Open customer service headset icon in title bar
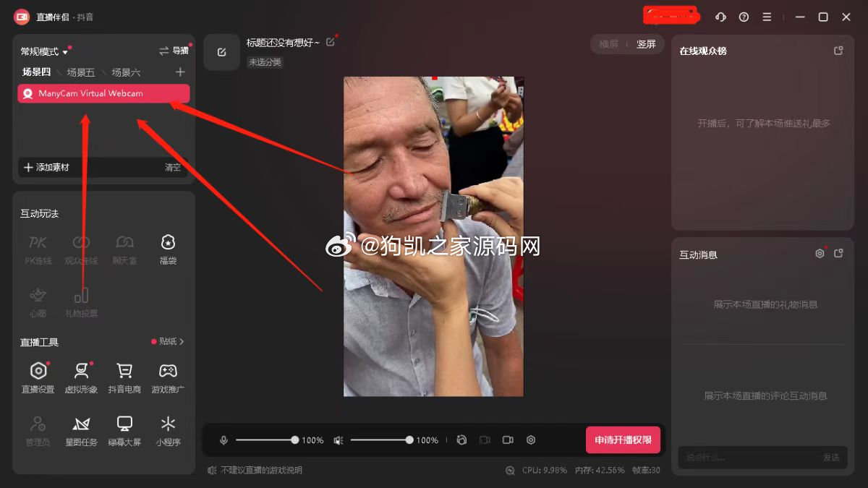Viewport: 868px width, 488px height. [720, 17]
